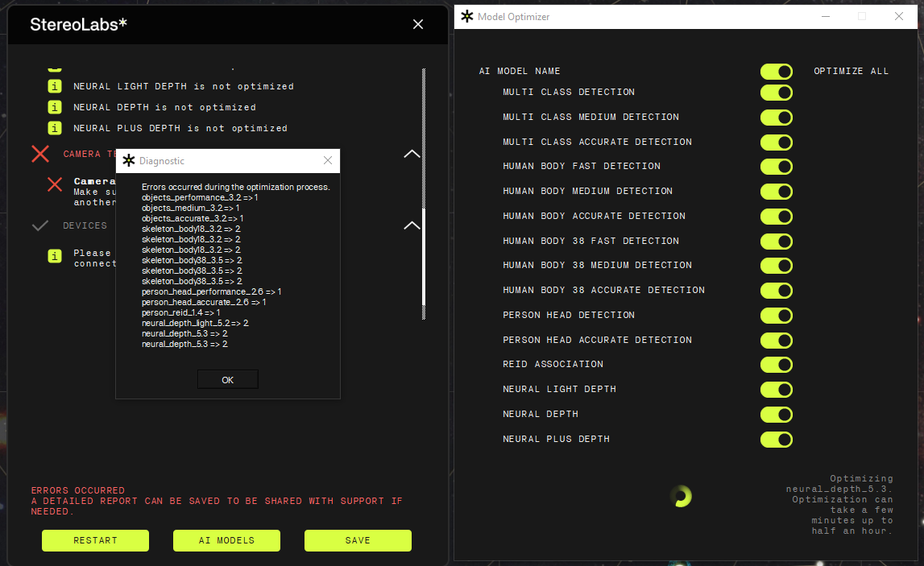
Task: Collapse the Camera Test section chevron
Action: pos(412,154)
